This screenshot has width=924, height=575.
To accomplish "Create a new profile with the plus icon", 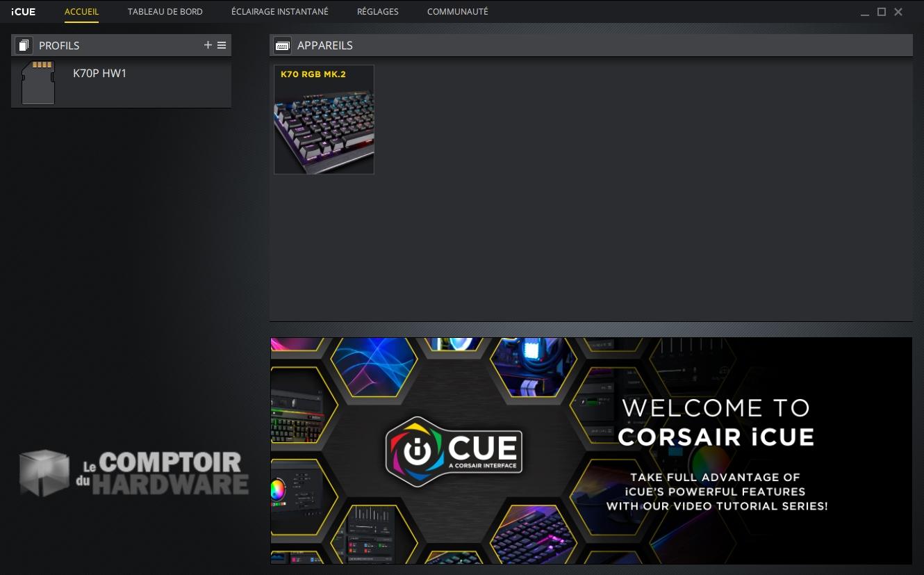I will (x=208, y=44).
